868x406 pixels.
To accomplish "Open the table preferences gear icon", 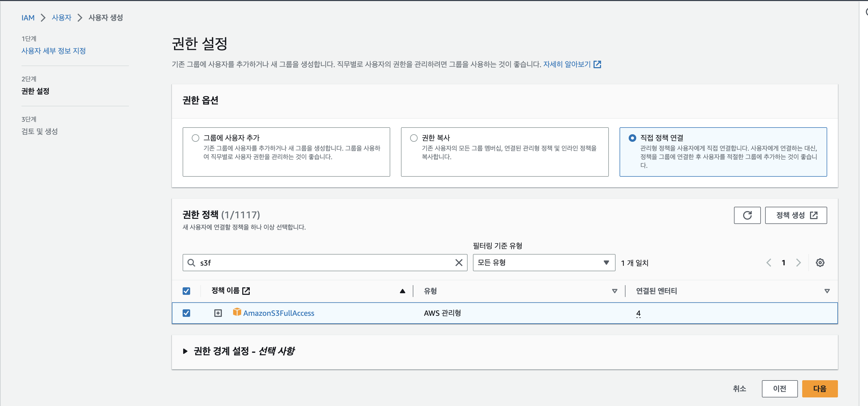I will (819, 262).
